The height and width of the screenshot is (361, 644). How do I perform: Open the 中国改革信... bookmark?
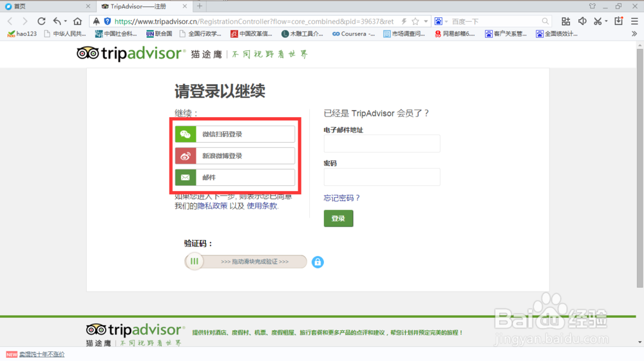point(251,33)
